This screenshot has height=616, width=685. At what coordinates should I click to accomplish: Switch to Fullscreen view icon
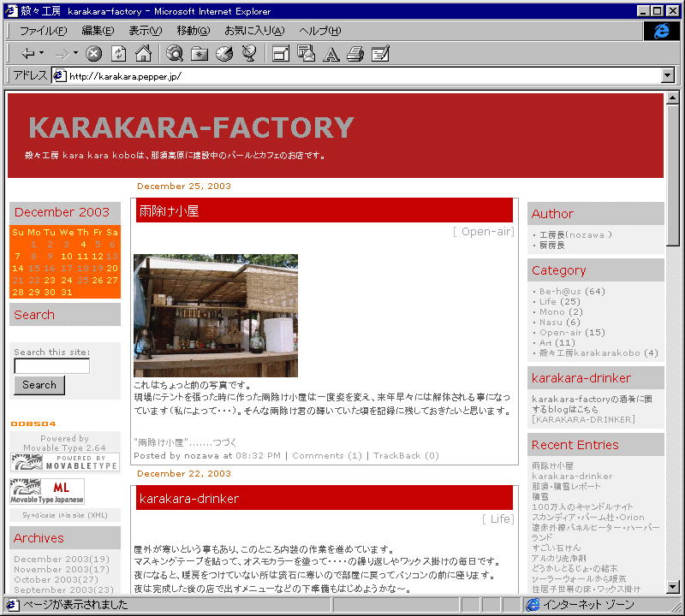point(281,54)
